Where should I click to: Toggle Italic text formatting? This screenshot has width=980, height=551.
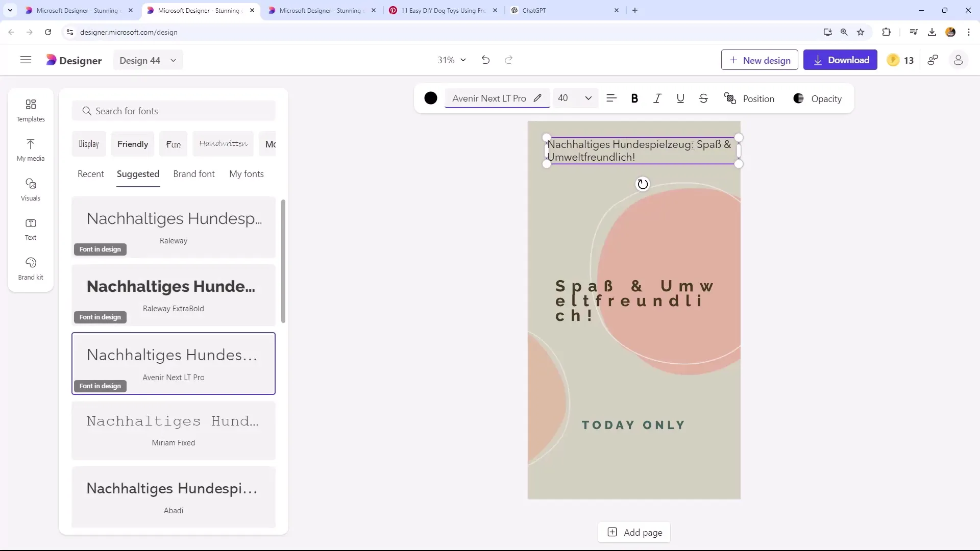coord(657,98)
